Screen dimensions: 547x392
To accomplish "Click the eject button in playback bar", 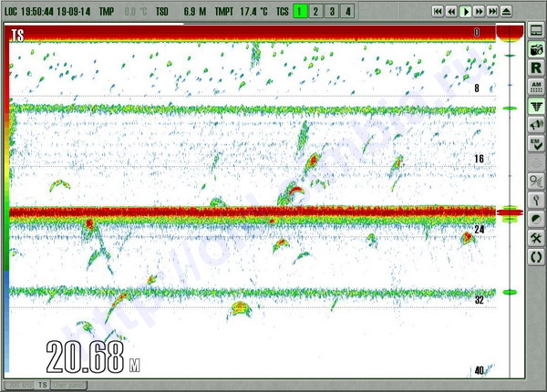I will coord(506,11).
